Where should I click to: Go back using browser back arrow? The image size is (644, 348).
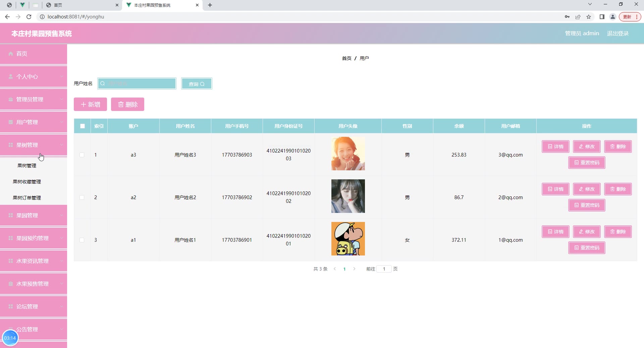[7, 17]
